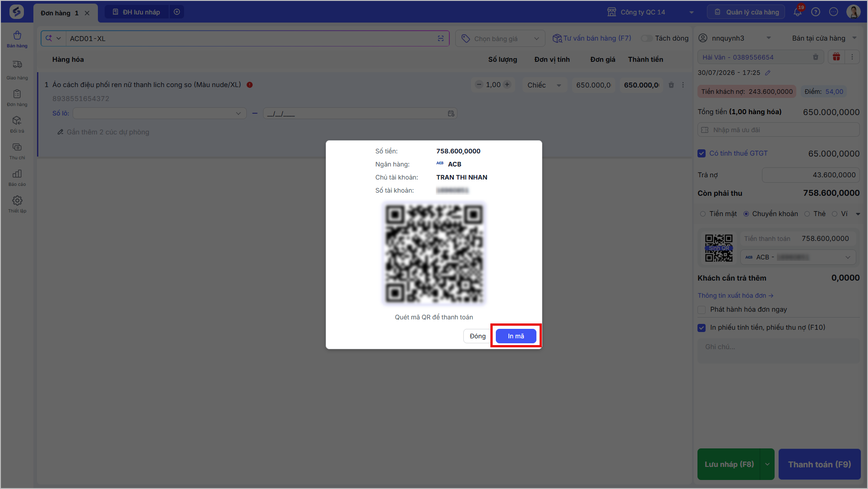Check Phát hành hóa đơn ngay
The image size is (868, 489).
pos(702,309)
